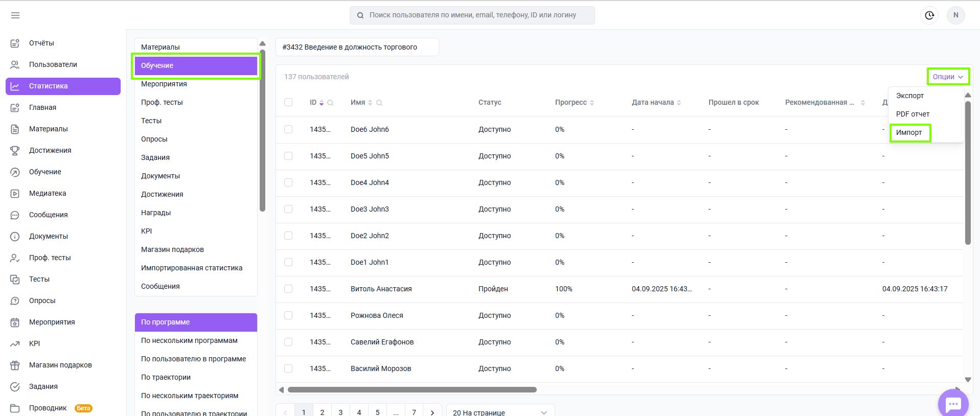Click the Опросы sidebar icon
Image resolution: width=980 pixels, height=416 pixels.
click(x=15, y=301)
